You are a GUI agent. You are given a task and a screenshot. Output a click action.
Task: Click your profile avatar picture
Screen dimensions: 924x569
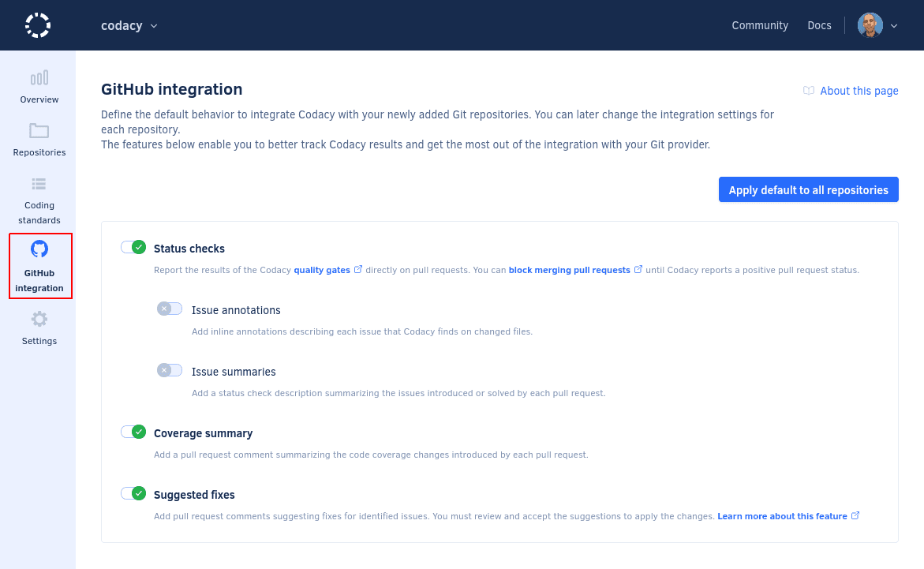point(870,24)
